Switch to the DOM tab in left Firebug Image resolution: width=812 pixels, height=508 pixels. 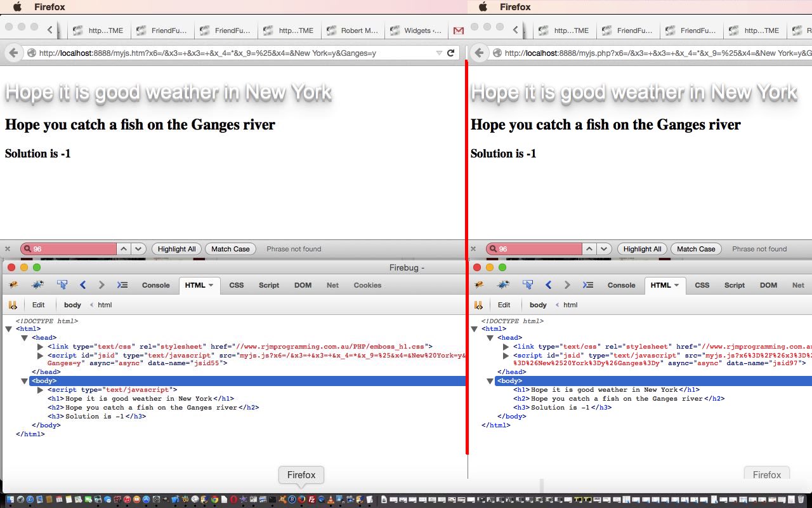pyautogui.click(x=303, y=285)
